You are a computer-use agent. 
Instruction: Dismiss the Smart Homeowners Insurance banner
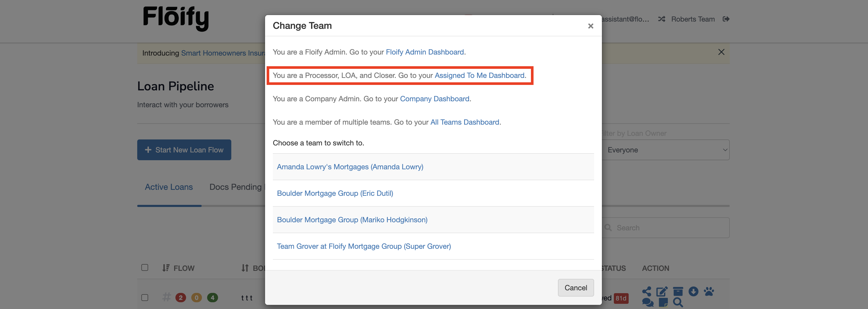pyautogui.click(x=721, y=52)
